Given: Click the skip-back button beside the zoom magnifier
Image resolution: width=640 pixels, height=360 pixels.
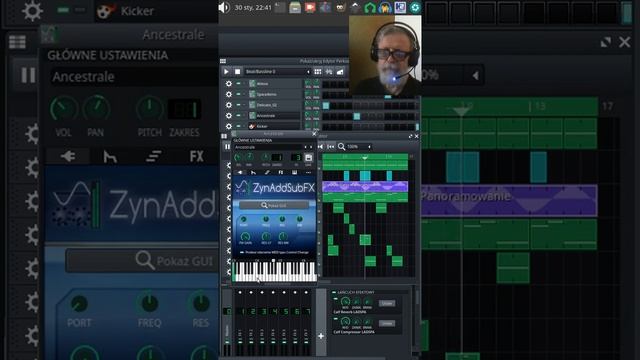Looking at the screenshot, I should (x=331, y=147).
